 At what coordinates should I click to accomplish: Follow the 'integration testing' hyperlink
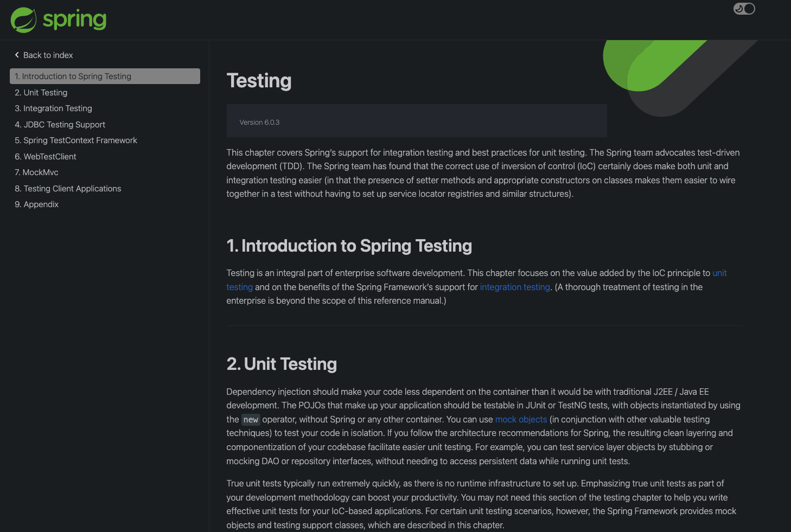tap(515, 287)
